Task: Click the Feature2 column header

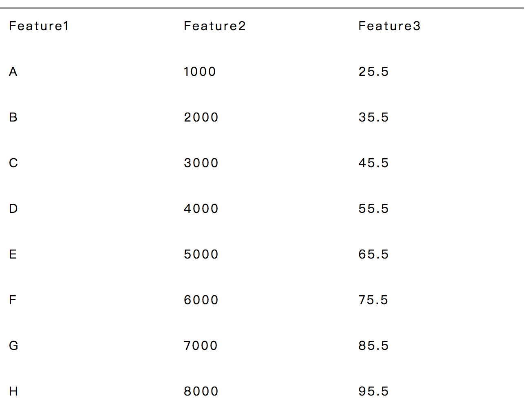Action: [x=215, y=26]
